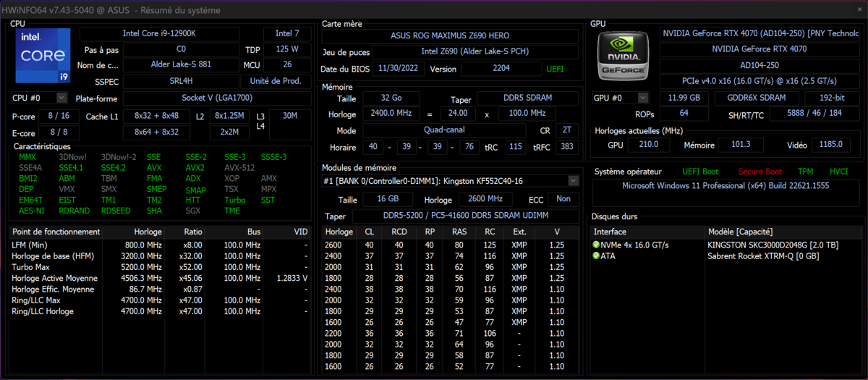Click the green check icon beside ATA
Screen dimensions: 868x380
[596, 256]
